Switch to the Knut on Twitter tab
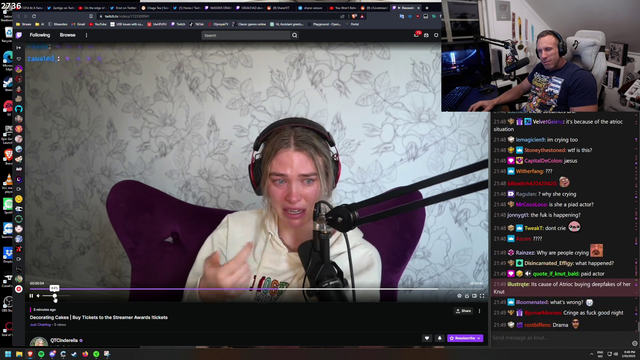 click(x=122, y=8)
